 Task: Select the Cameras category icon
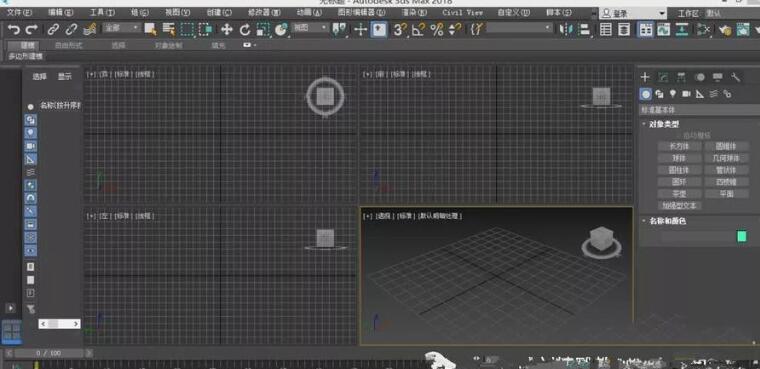click(x=686, y=94)
